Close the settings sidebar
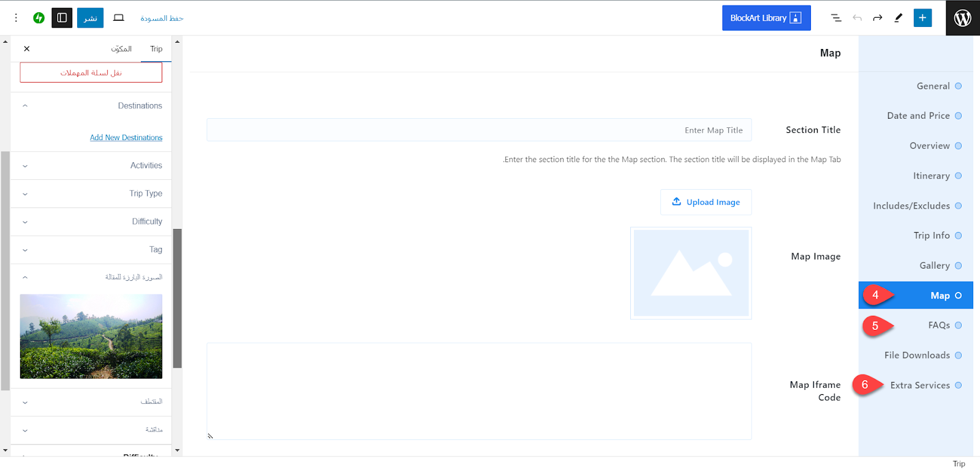 pos(27,49)
